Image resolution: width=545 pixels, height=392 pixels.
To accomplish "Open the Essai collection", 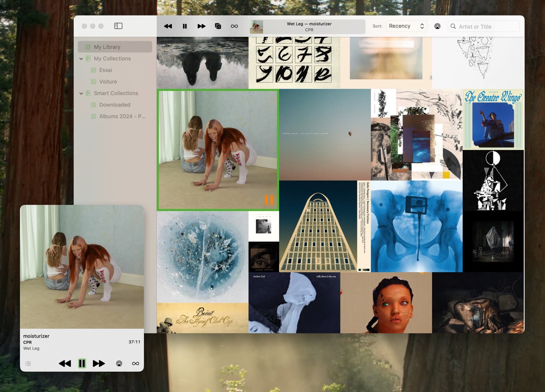I will [x=105, y=70].
